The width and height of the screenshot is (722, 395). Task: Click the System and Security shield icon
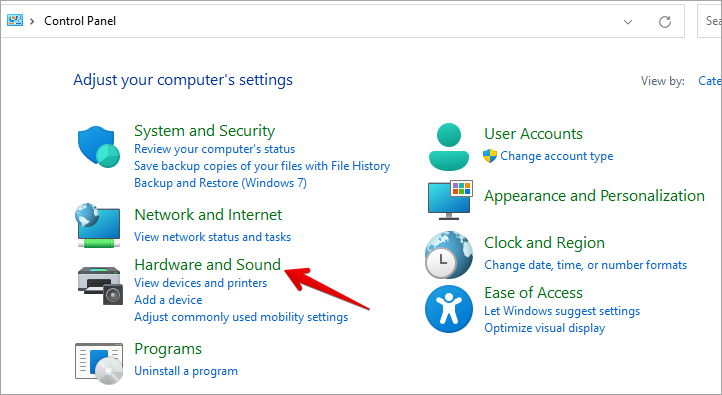click(x=99, y=147)
